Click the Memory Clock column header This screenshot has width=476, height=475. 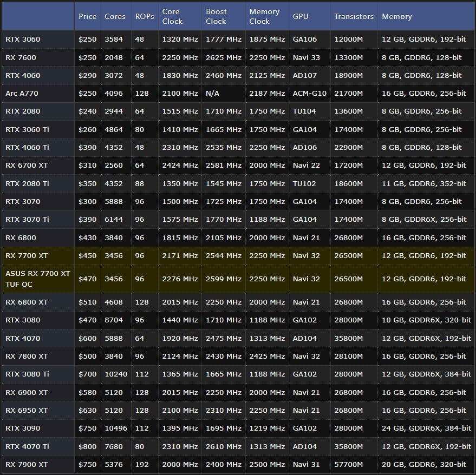pos(264,16)
